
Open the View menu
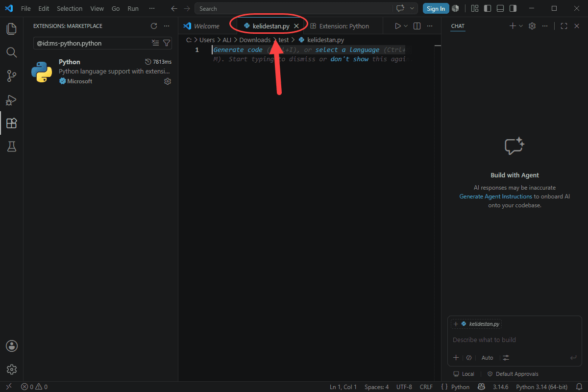97,8
